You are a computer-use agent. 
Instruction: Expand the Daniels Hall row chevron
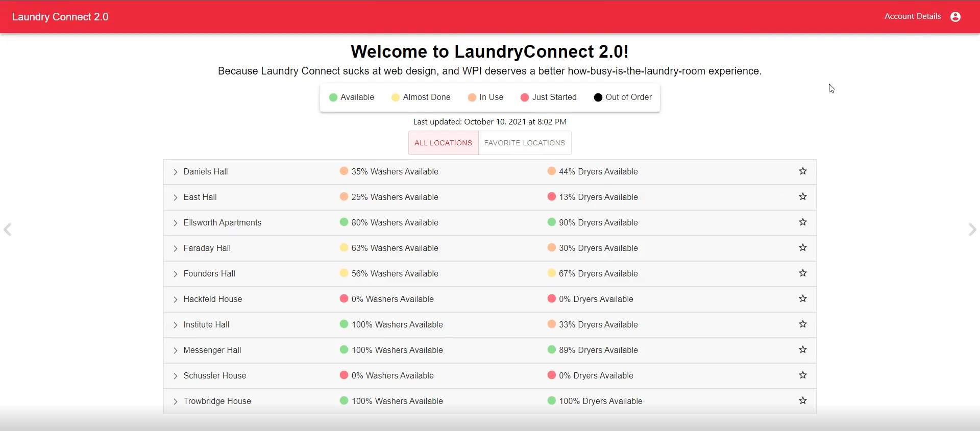click(x=175, y=172)
